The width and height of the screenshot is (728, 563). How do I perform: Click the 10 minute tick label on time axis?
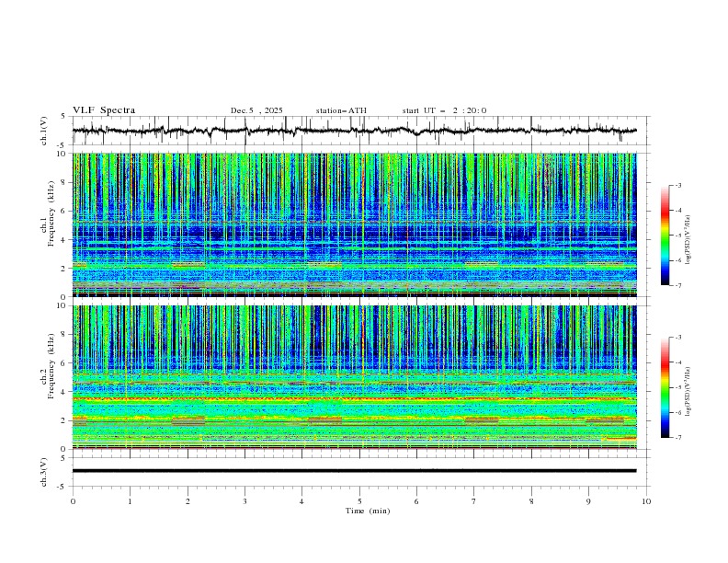click(646, 501)
